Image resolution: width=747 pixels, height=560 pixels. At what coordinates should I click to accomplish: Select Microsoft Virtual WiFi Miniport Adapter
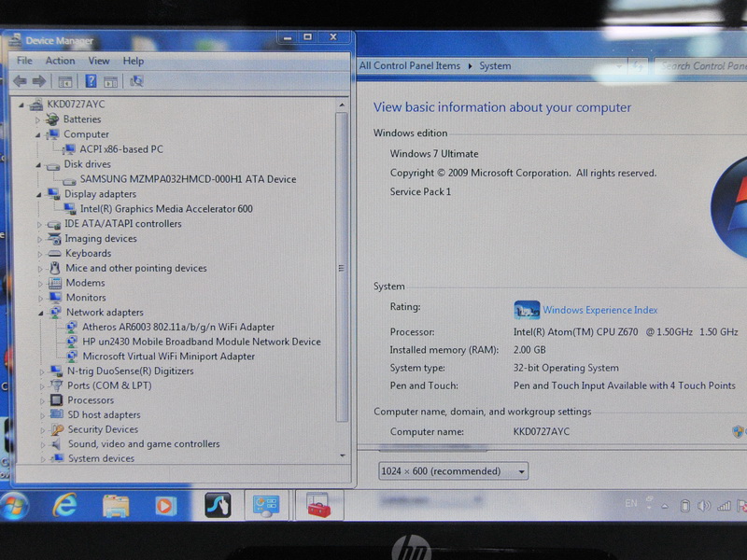coord(169,357)
